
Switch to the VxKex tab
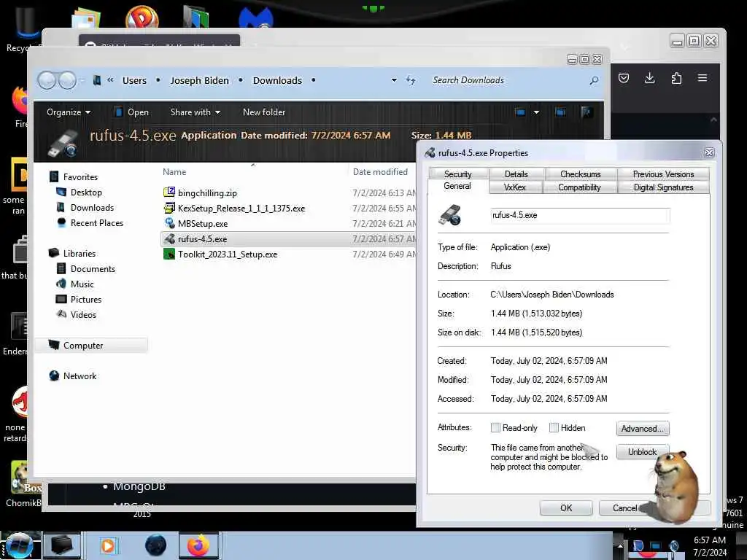click(515, 187)
